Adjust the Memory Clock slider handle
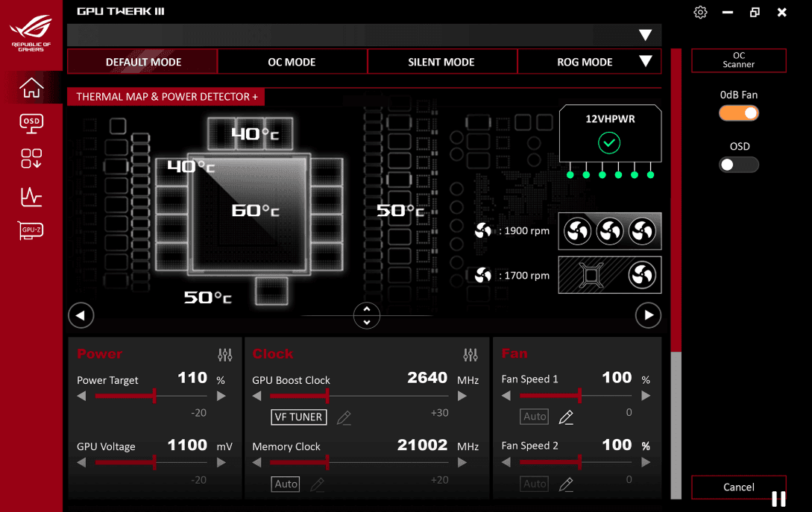Screen dimensions: 812x512 tap(327, 462)
